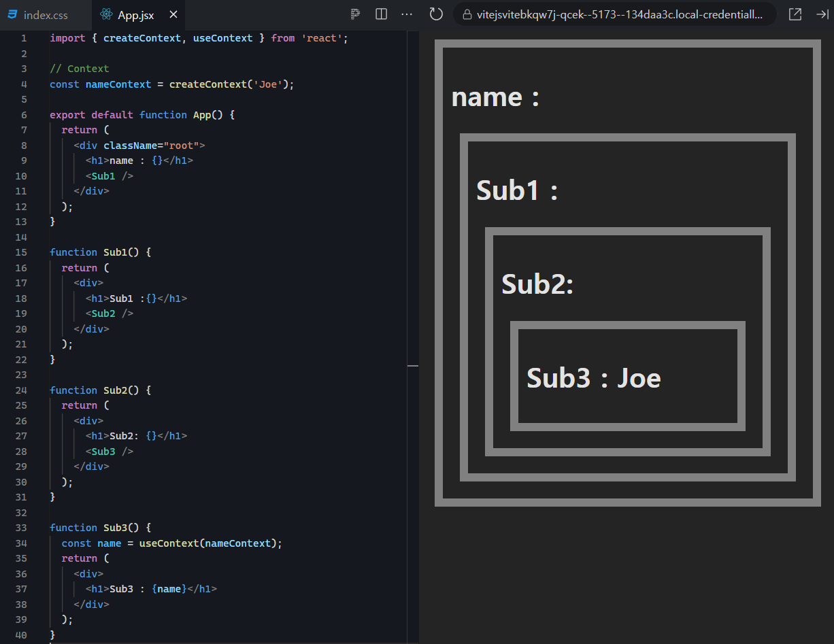Click the CSS file icon on index.css tab

pyautogui.click(x=12, y=14)
